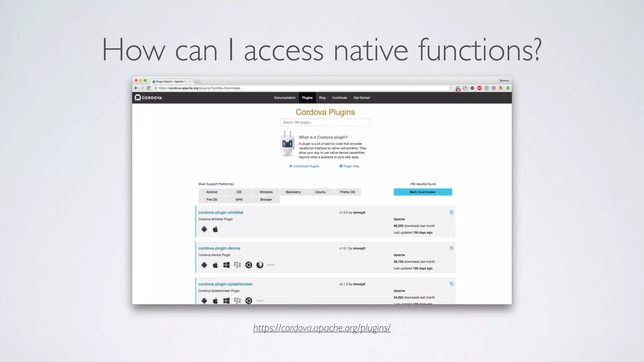Screen dimensions: 644x362
Task: Click the 58,102 downloads last month text
Action: click(414, 262)
